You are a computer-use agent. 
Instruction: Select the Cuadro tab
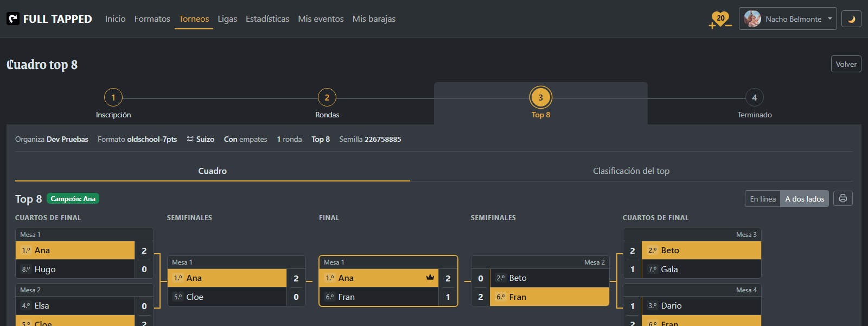click(213, 171)
